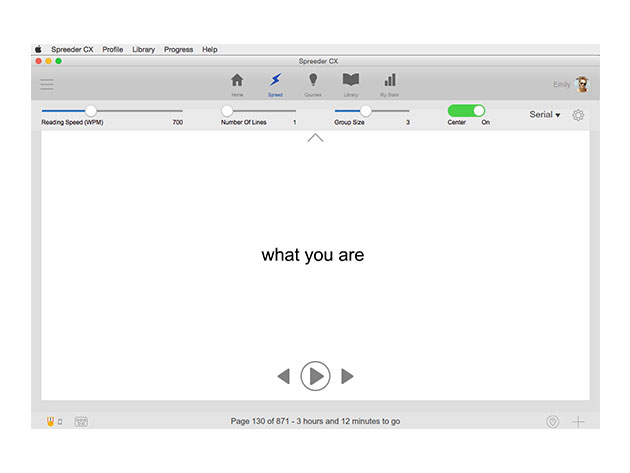Click the medal achievements icon
The image size is (630, 473).
point(50,422)
